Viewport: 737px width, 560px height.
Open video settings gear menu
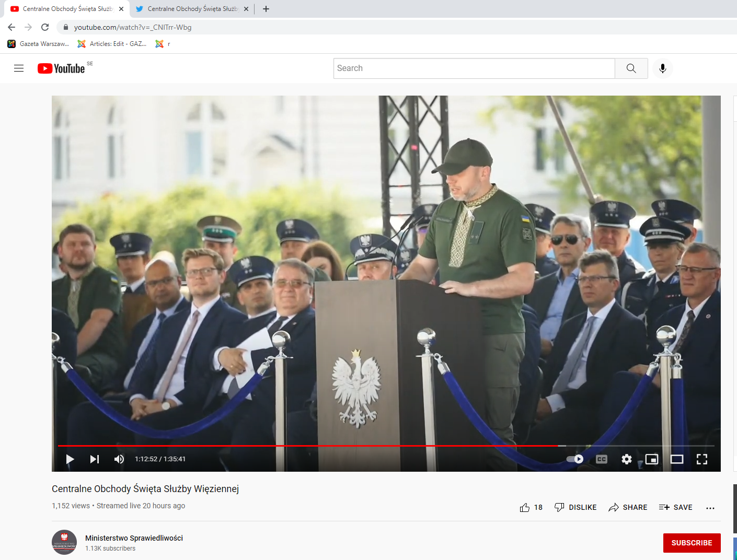[627, 459]
